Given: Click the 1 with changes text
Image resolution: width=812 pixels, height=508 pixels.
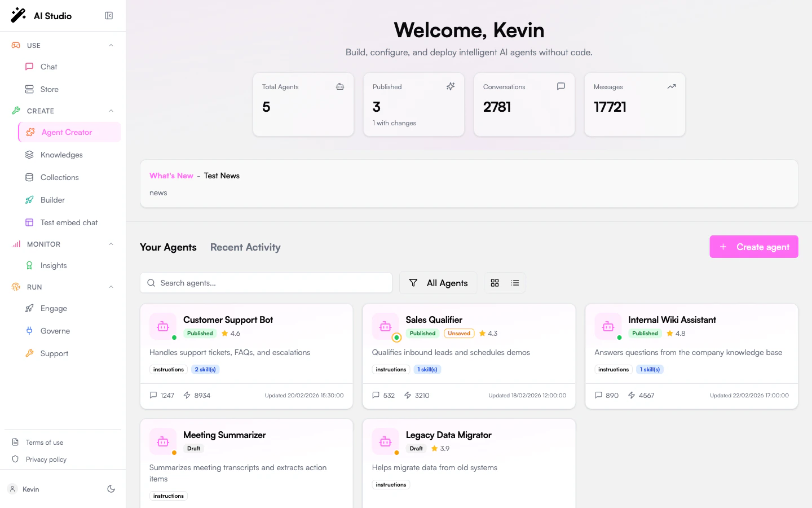Looking at the screenshot, I should [394, 123].
